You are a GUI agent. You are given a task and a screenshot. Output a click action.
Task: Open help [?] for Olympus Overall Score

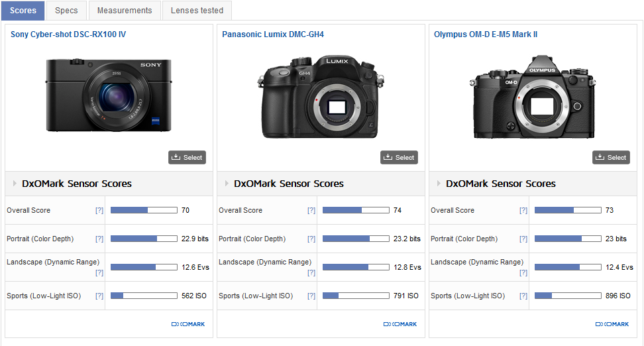tap(523, 210)
